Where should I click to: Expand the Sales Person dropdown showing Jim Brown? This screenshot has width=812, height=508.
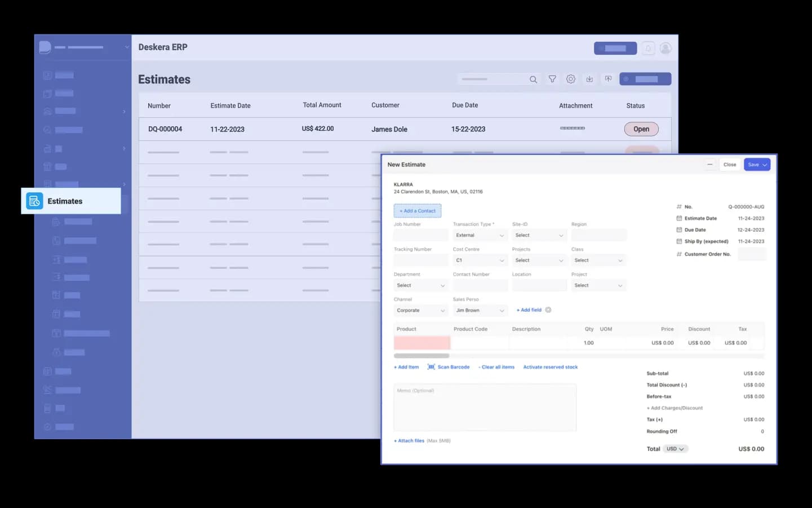click(x=479, y=311)
